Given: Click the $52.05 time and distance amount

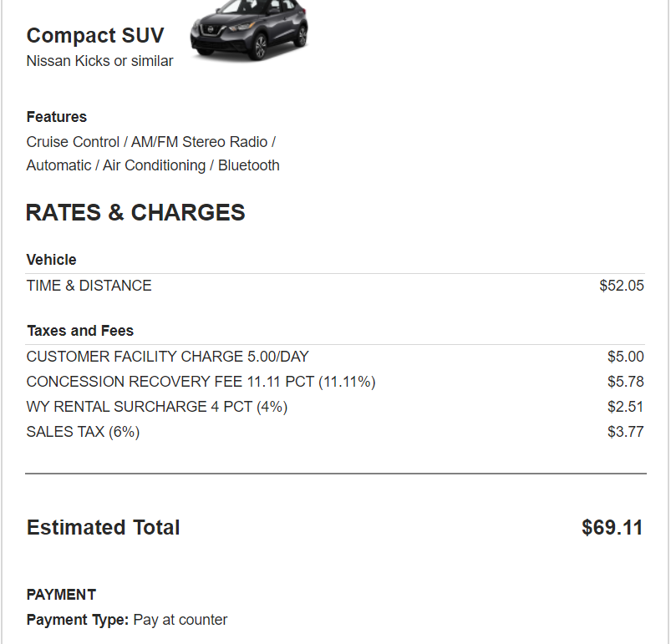Looking at the screenshot, I should click(x=622, y=286).
